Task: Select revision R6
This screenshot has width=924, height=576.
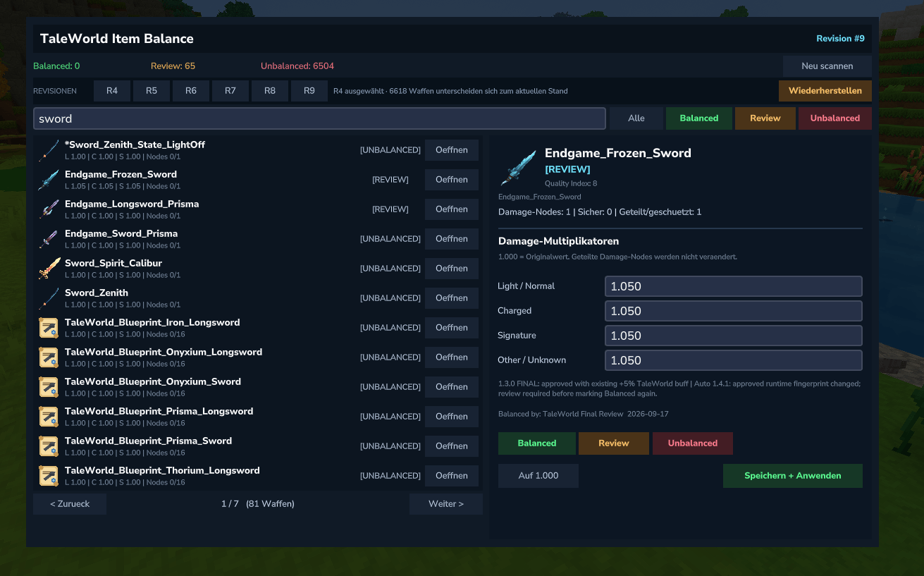Action: click(x=191, y=91)
